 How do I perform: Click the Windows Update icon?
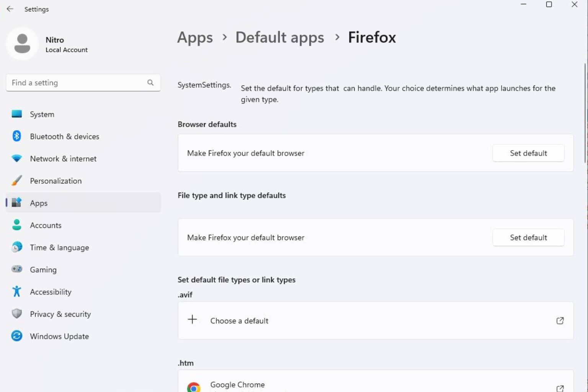tap(16, 336)
